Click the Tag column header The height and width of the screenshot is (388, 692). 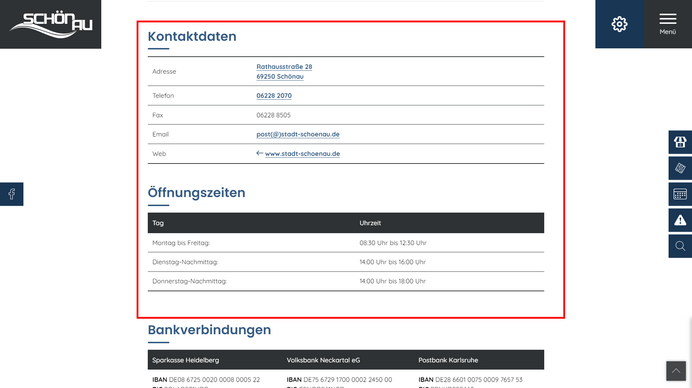click(158, 223)
